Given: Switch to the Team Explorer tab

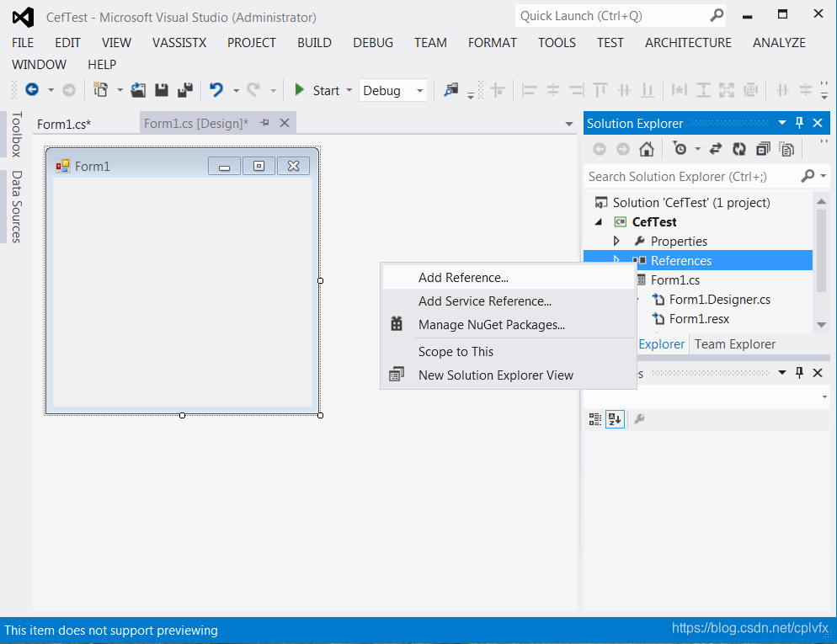Looking at the screenshot, I should (734, 343).
